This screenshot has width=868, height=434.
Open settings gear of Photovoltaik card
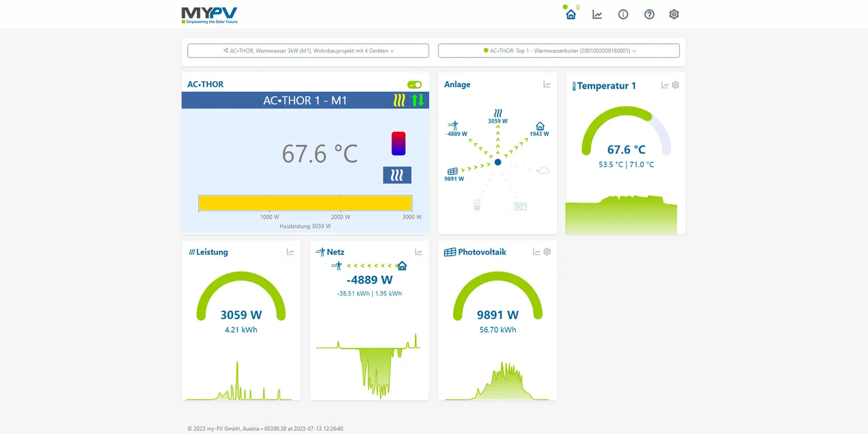click(x=547, y=252)
